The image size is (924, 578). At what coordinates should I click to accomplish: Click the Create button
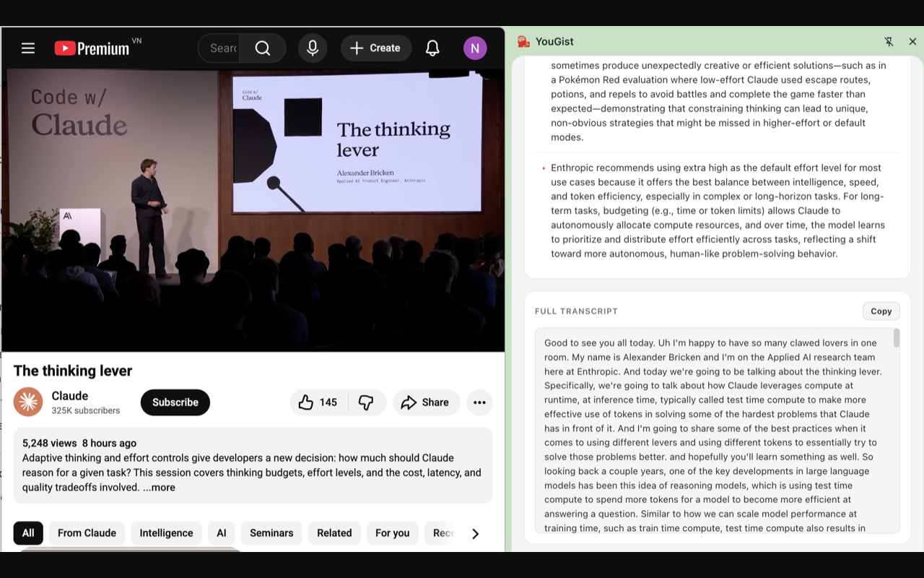(375, 48)
